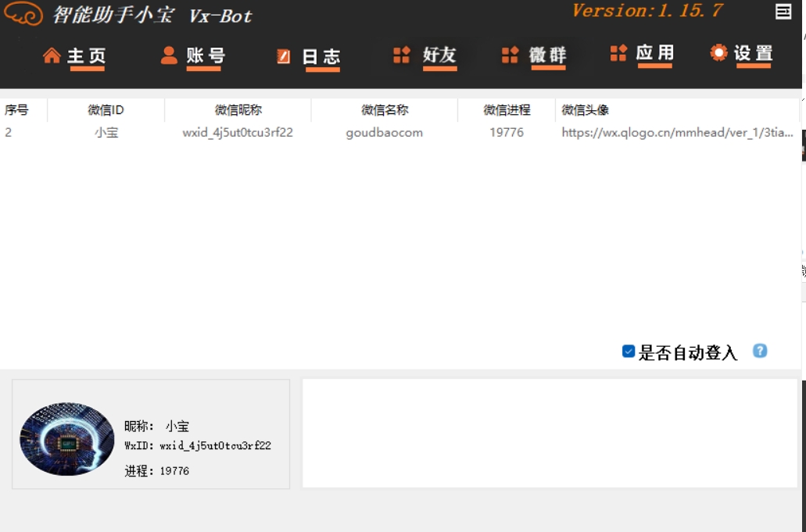The image size is (806, 532).
Task: Click the grid icon beside 微群
Action: tap(510, 55)
